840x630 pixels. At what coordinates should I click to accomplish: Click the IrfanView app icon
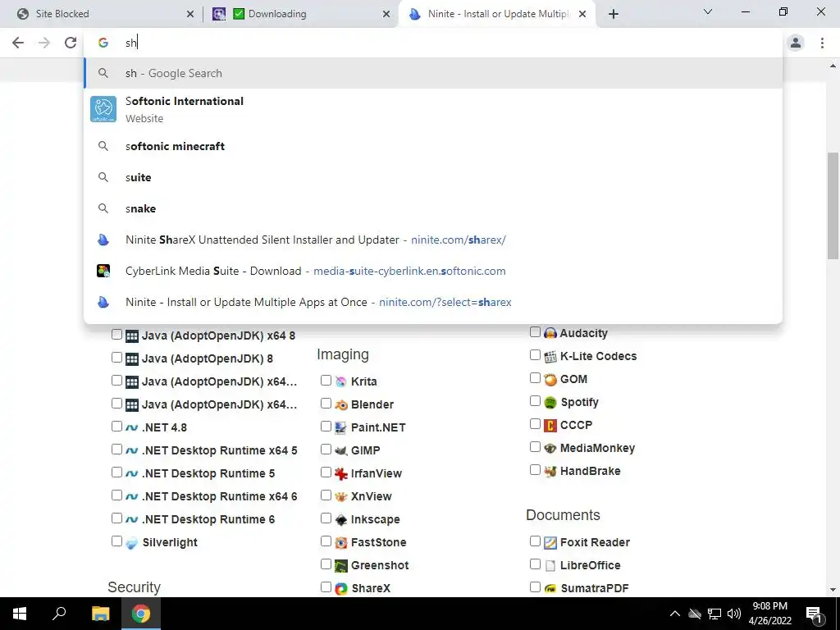340,473
